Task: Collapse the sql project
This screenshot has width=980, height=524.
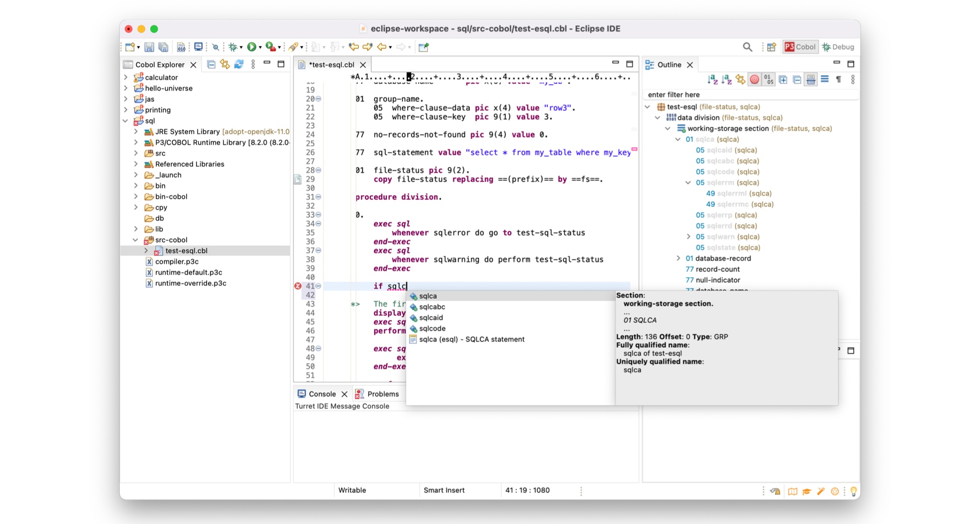Action: [126, 120]
